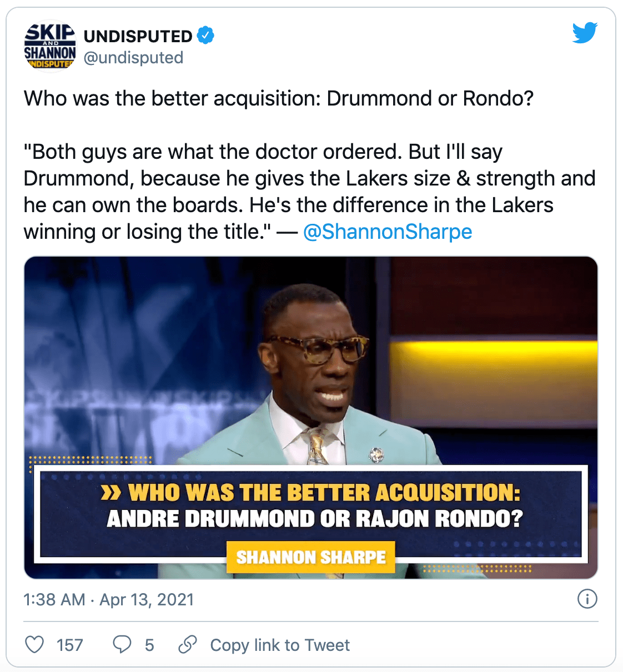The width and height of the screenshot is (623, 672).
Task: Open the UNDISPUTED account name
Action: (138, 36)
